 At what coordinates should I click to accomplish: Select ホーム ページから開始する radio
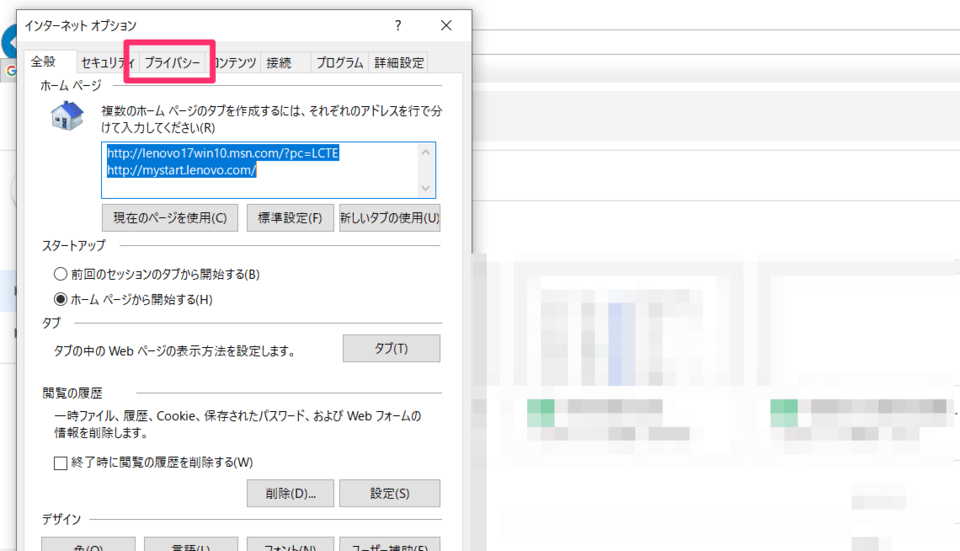60,299
